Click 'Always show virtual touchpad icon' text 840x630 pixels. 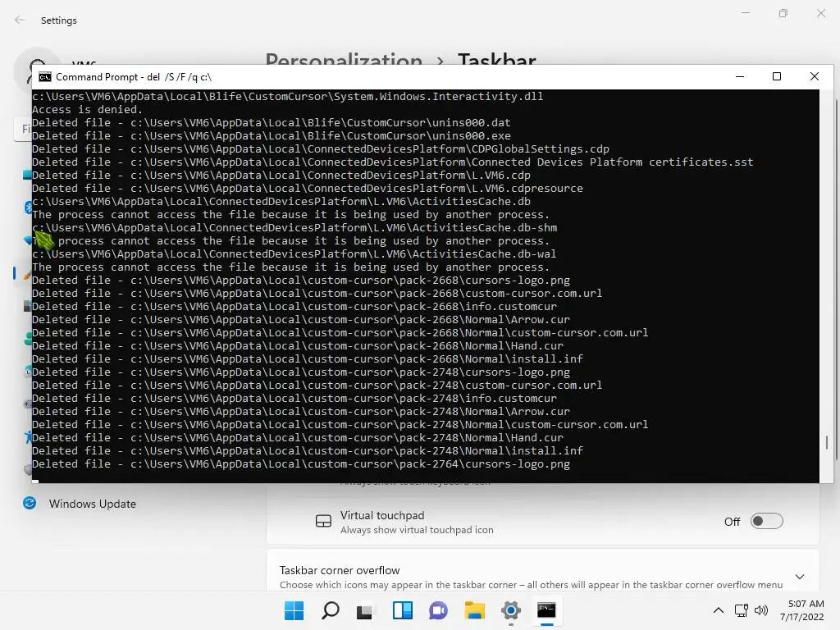click(417, 530)
